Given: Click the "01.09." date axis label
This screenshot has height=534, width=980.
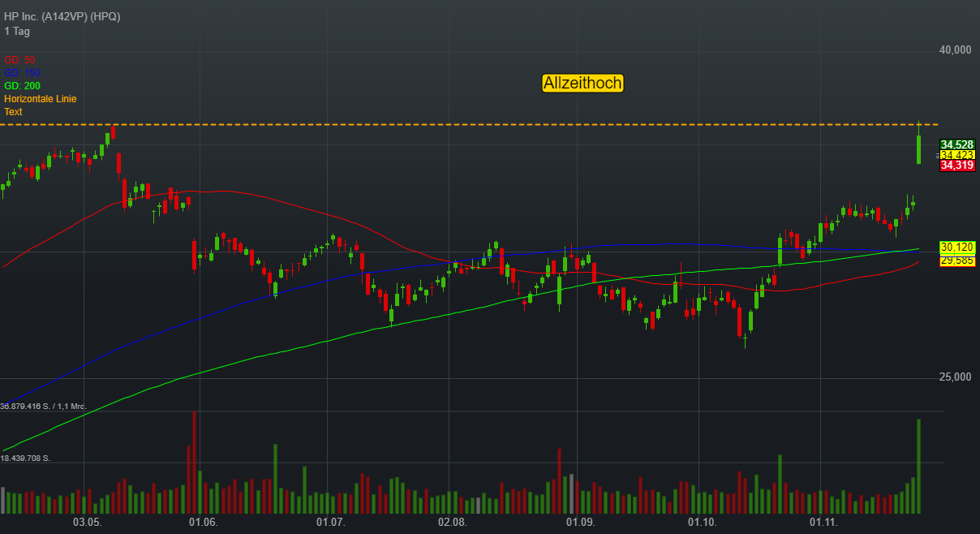Looking at the screenshot, I should point(581,523).
